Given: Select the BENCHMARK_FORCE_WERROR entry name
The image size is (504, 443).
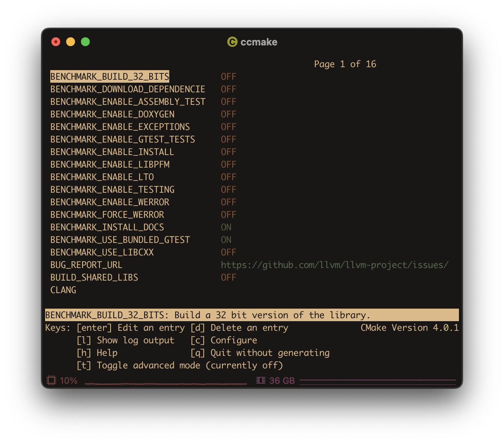Looking at the screenshot, I should tap(107, 214).
